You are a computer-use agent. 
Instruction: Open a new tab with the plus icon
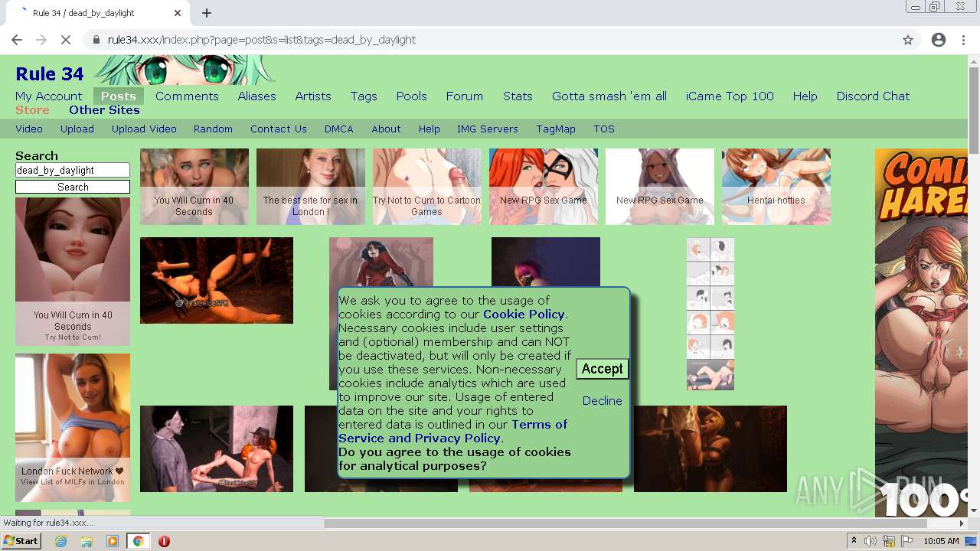click(207, 13)
